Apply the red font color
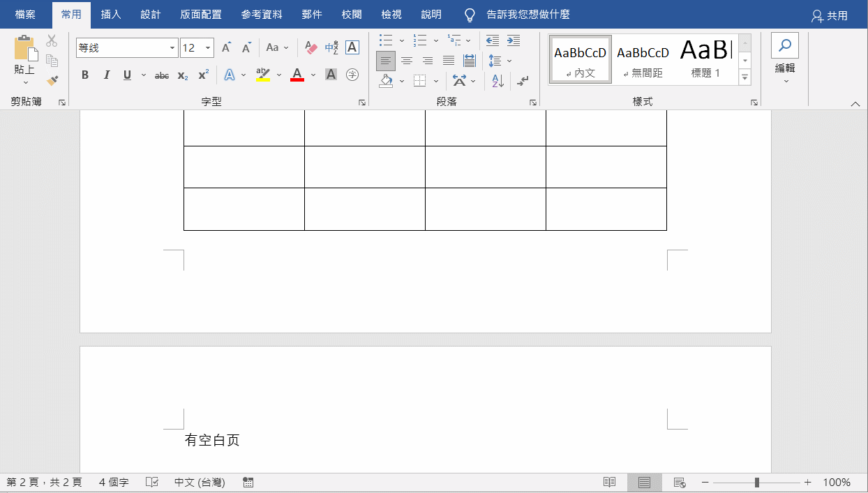The width and height of the screenshot is (868, 493). (x=297, y=75)
